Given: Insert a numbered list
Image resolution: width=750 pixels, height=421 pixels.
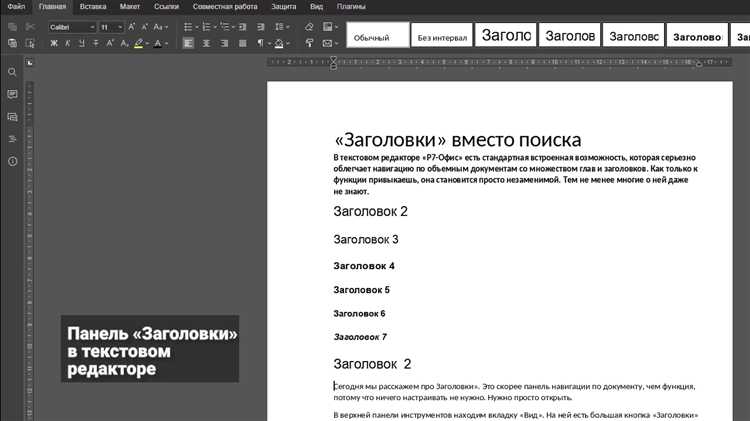Looking at the screenshot, I should coord(206,27).
